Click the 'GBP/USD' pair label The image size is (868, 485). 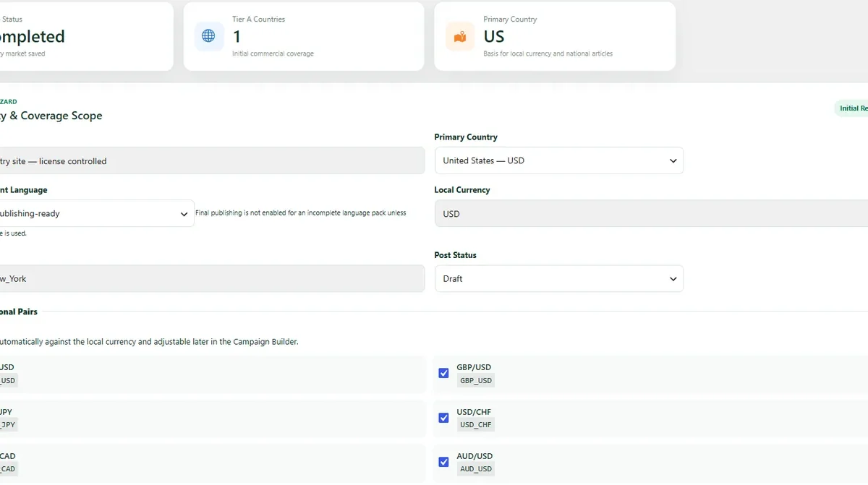click(x=474, y=367)
